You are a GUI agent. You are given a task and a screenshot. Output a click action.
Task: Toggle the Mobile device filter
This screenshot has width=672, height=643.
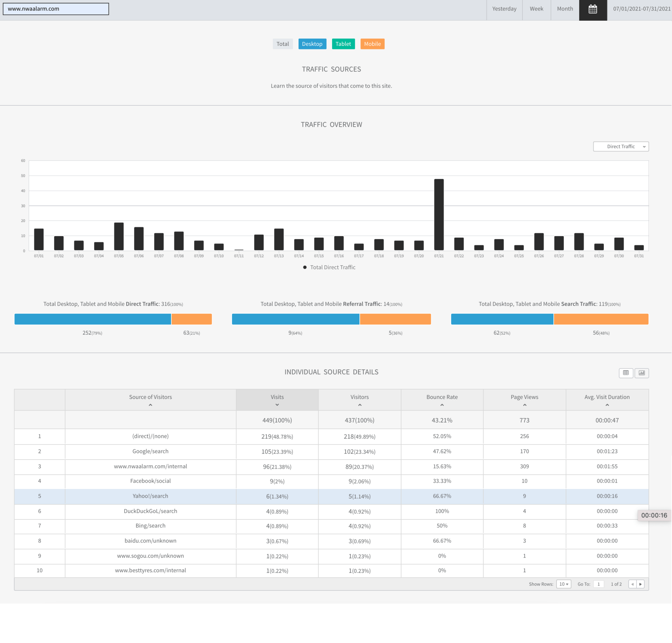[x=372, y=44]
